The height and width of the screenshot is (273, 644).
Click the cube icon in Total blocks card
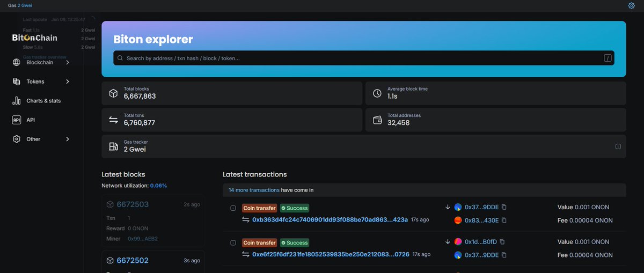(x=113, y=93)
